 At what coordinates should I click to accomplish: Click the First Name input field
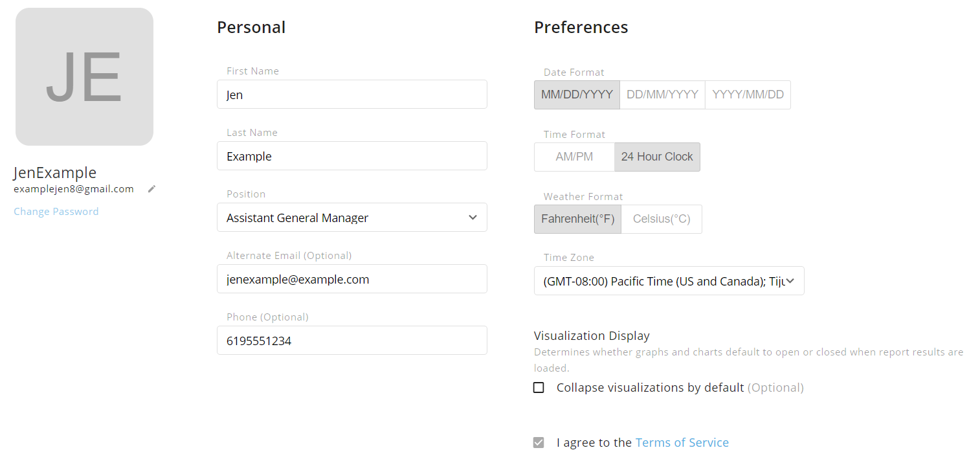tap(351, 95)
